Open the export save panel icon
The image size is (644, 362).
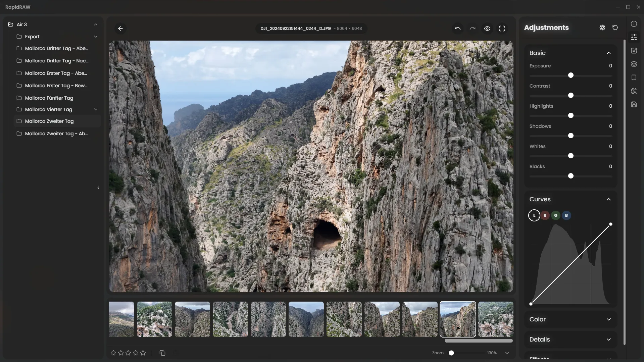[x=634, y=104]
